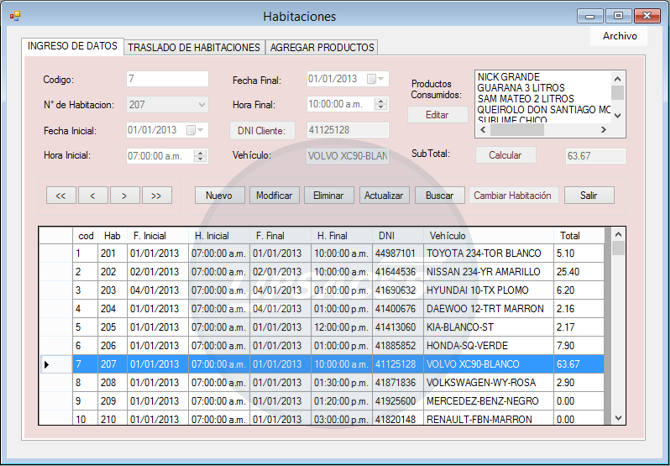
Task: Click Fecha Inicial date text 01/01/2013
Action: [x=152, y=130]
